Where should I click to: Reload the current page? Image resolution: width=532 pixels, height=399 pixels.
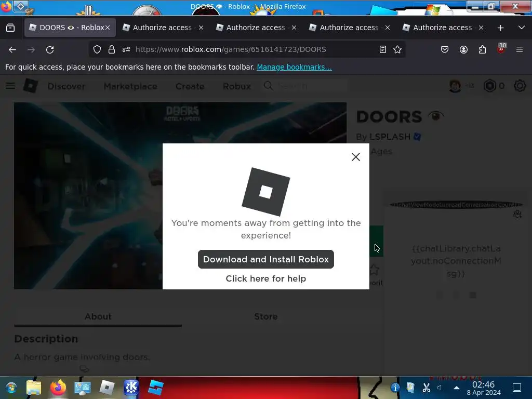50,49
